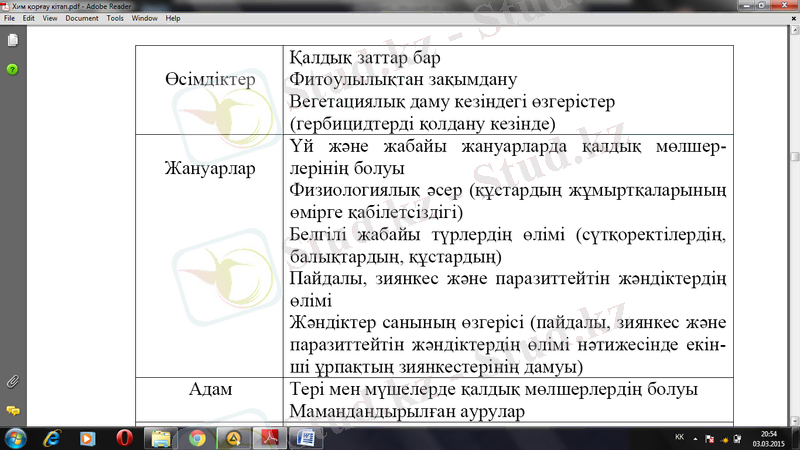Click text 'лерінің болуы'
This screenshot has width=800, height=450.
coord(347,168)
